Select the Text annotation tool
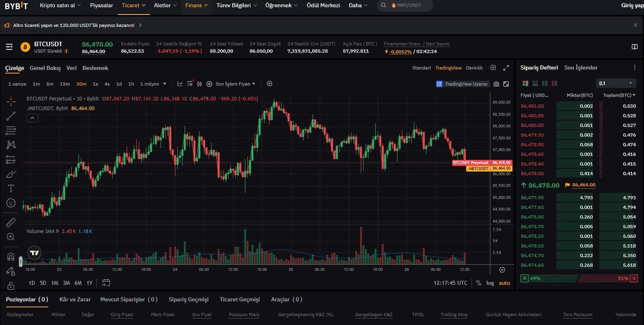 point(11,188)
